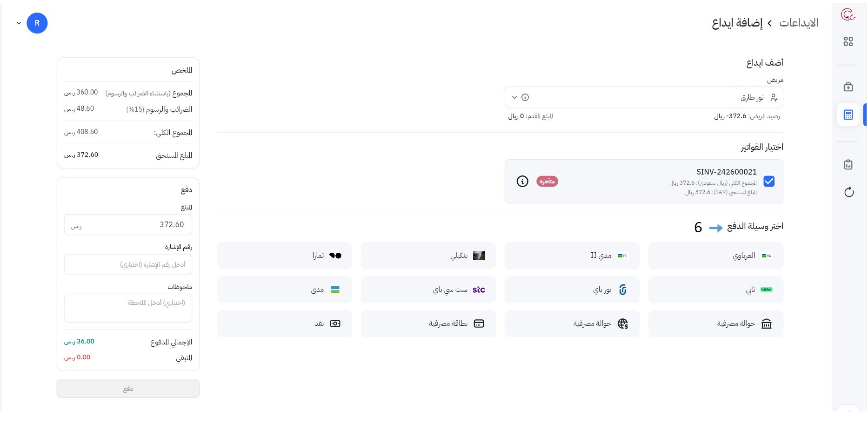
Task: Click the refresh arrow sidebar icon
Action: point(848,192)
